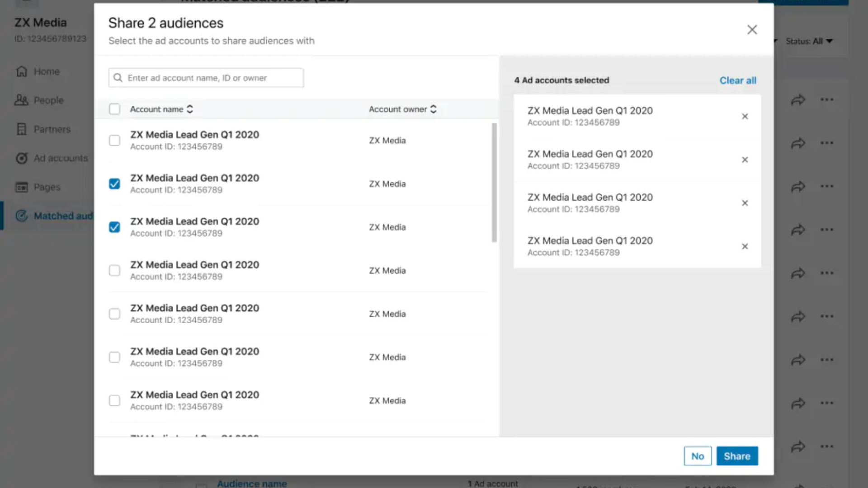Close the Share audiences dialog
Screen dimensions: 868x488
752,30
